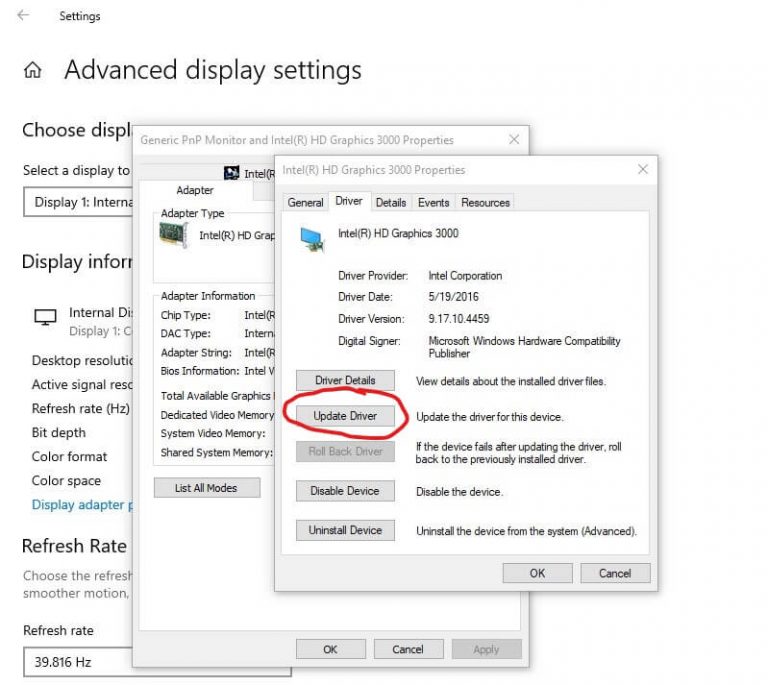The height and width of the screenshot is (685, 768).
Task: Click the Active signal resolution row
Action: [82, 384]
